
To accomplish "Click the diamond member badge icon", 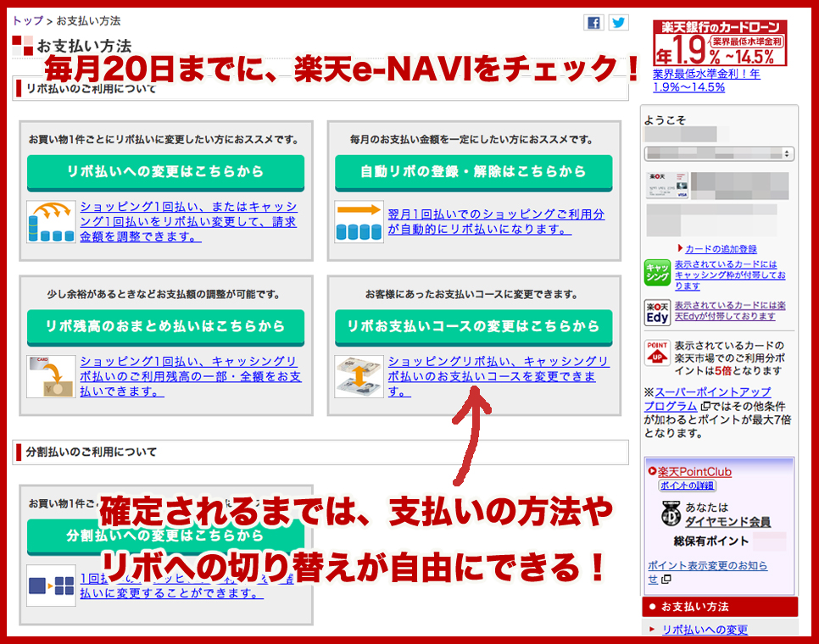I will click(671, 514).
